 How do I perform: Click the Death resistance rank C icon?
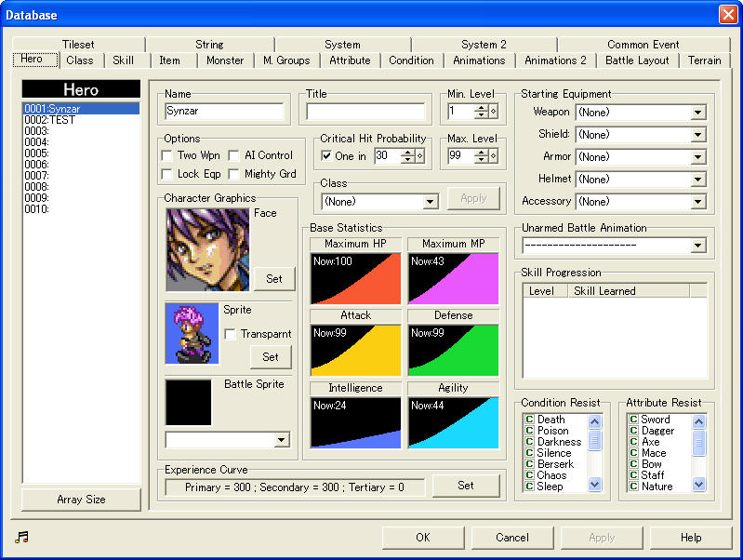coord(529,420)
